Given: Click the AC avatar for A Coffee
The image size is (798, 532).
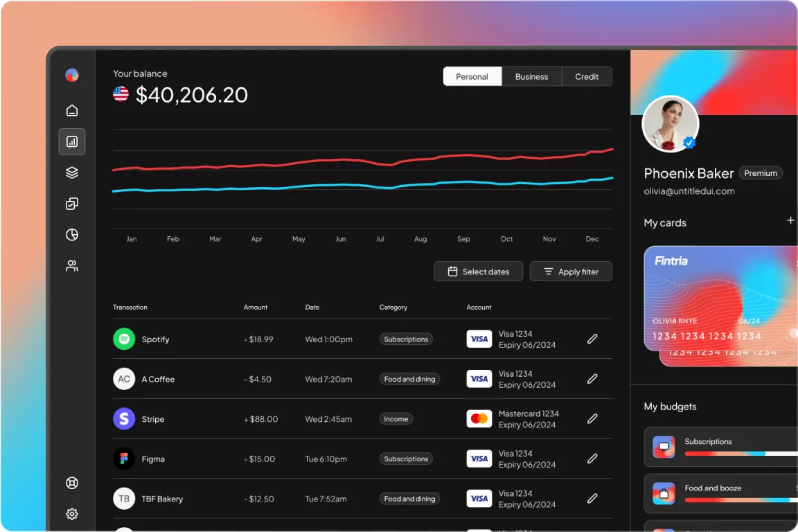Looking at the screenshot, I should click(x=124, y=379).
